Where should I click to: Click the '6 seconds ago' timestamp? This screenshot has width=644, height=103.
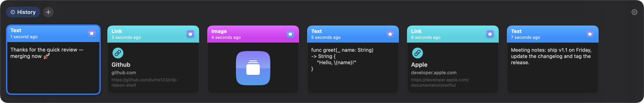pos(426,37)
